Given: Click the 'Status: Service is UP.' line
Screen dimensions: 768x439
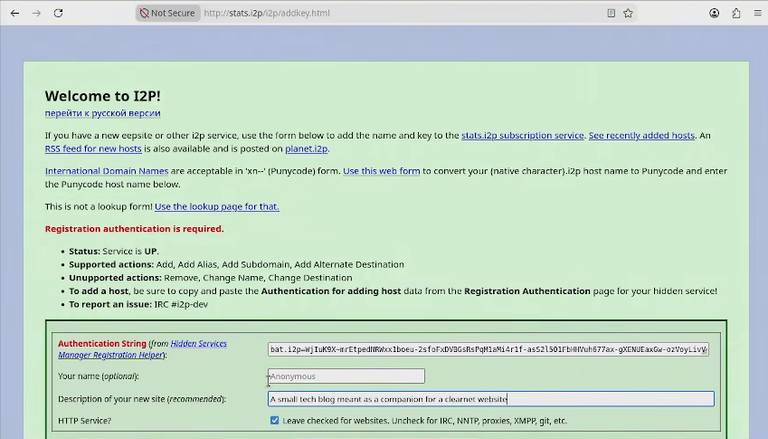Looking at the screenshot, I should 114,251.
